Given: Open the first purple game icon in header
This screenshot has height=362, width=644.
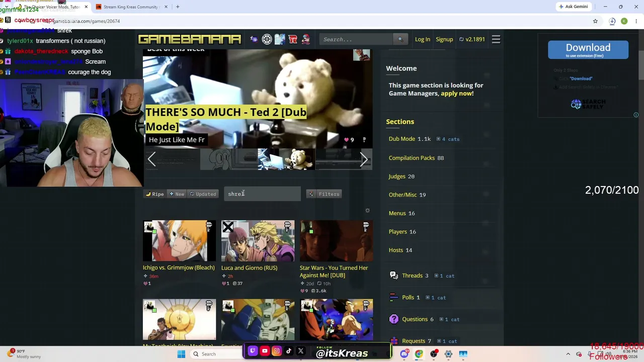Looking at the screenshot, I should (254, 39).
